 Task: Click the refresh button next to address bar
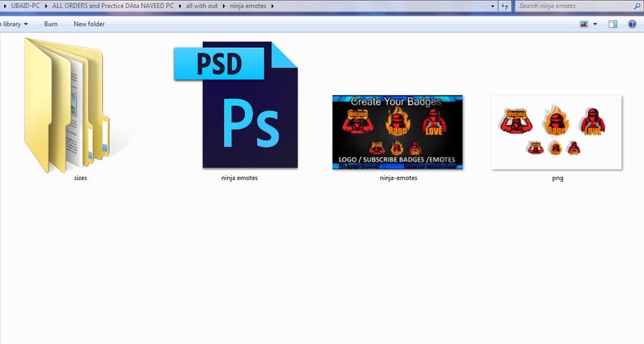(x=504, y=6)
